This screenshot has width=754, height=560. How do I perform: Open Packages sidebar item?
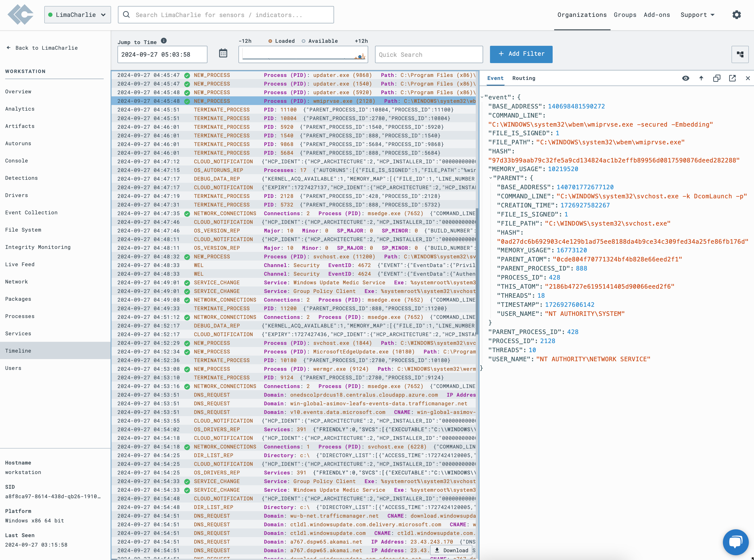pyautogui.click(x=55, y=299)
